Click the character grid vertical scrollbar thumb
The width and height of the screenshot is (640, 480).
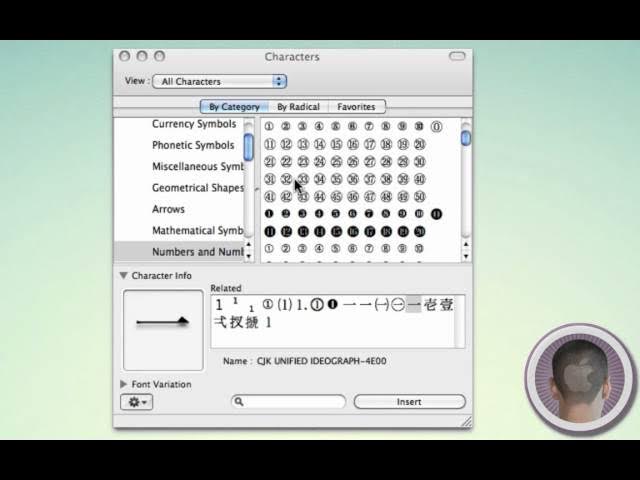point(466,138)
